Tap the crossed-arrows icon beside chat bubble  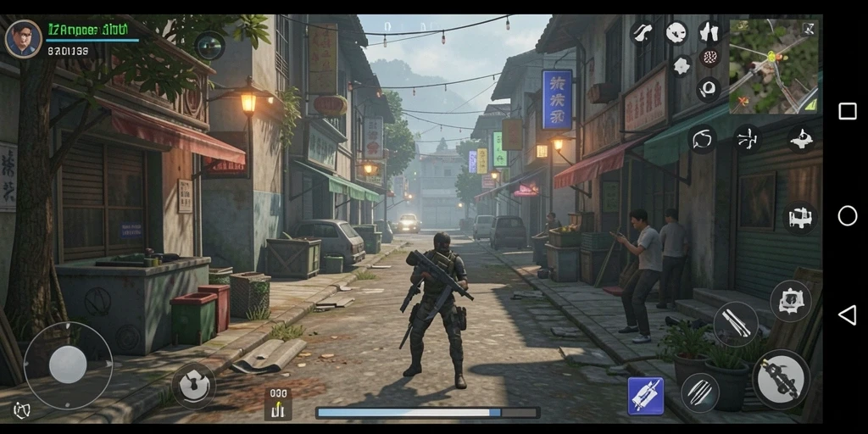pyautogui.click(x=748, y=138)
